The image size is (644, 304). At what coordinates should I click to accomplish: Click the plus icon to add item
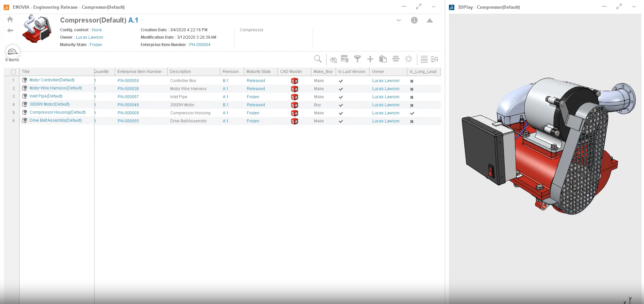point(370,59)
